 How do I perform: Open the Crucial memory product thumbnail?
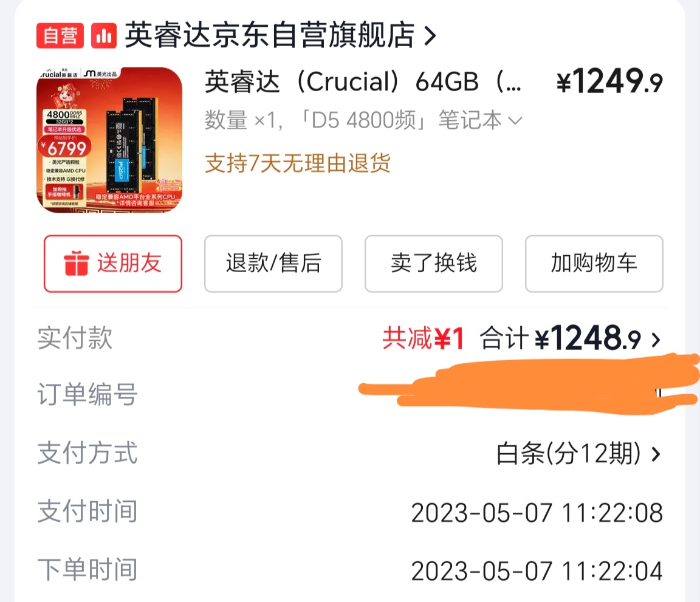(109, 140)
